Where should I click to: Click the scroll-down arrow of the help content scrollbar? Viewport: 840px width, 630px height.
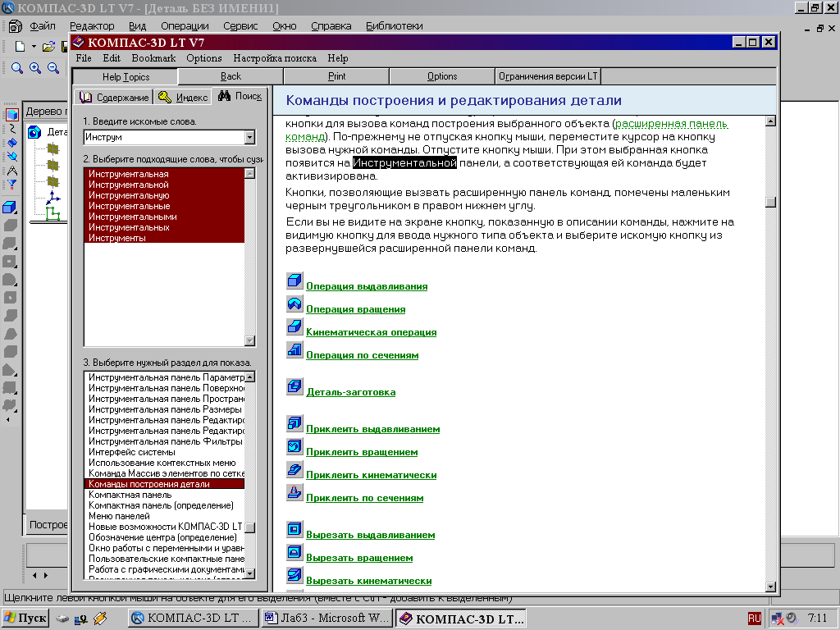pyautogui.click(x=771, y=587)
